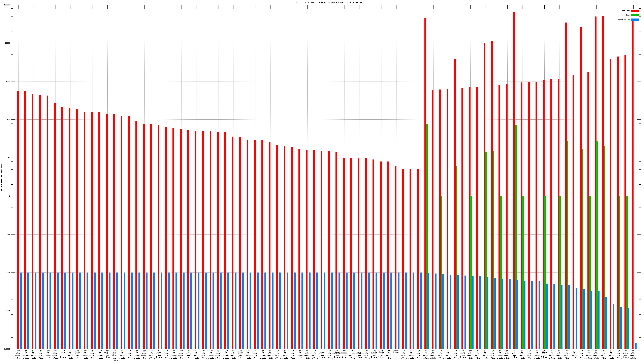Click the leftmost green Spam bar

(x=427, y=236)
